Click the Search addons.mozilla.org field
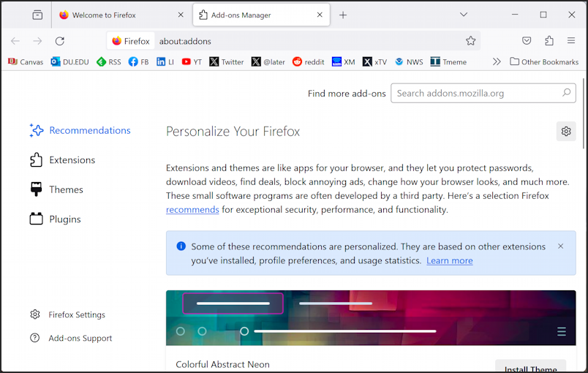The height and width of the screenshot is (373, 588). (x=483, y=93)
